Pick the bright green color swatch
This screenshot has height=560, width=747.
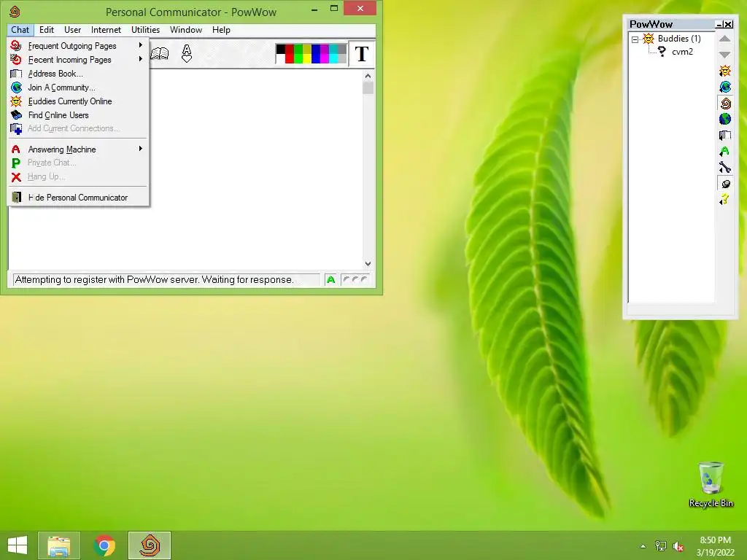coord(298,58)
